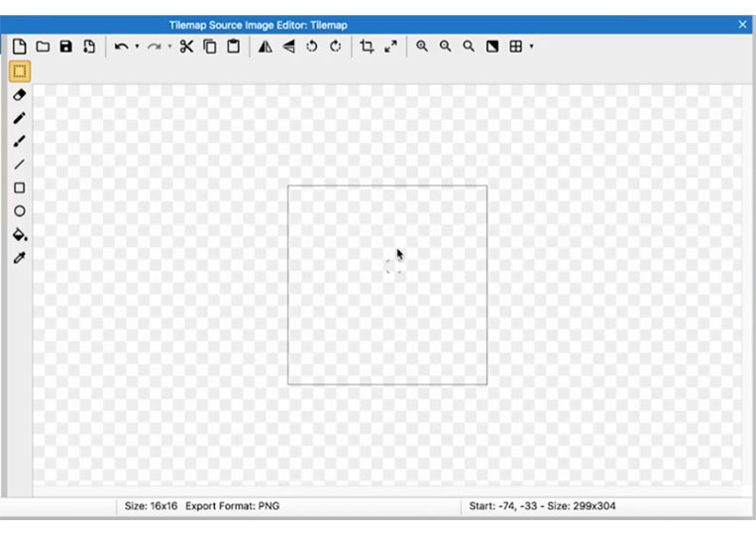Image resolution: width=756 pixels, height=536 pixels.
Task: Crop the image to selection
Action: pos(367,47)
